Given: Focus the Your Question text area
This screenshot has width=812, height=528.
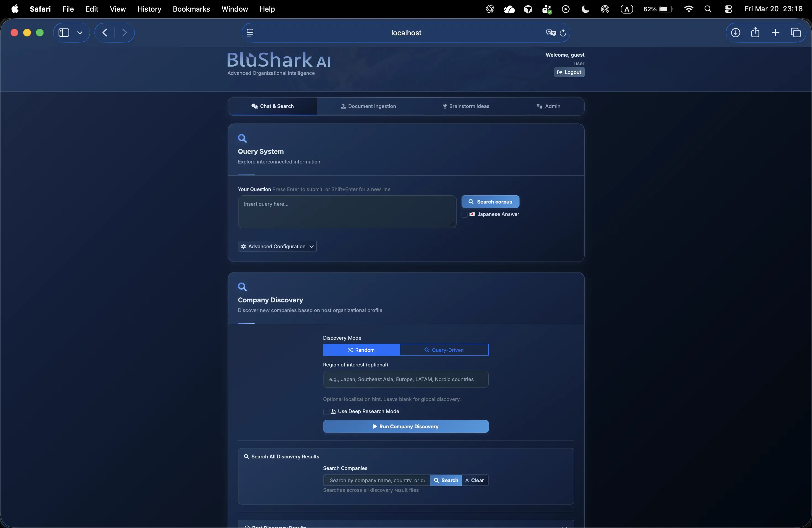Looking at the screenshot, I should (x=347, y=212).
